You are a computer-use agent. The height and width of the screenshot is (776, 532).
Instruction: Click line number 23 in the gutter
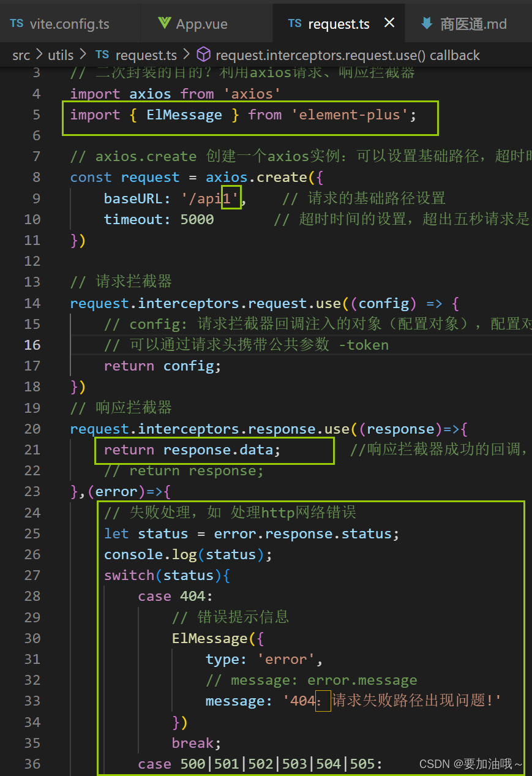coord(32,491)
